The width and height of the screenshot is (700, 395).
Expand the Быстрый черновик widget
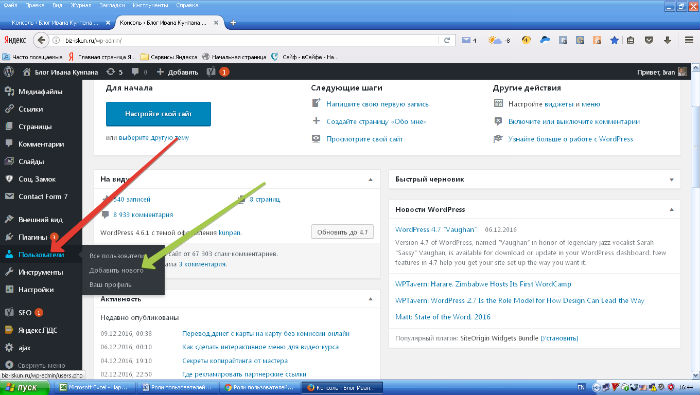coord(671,179)
